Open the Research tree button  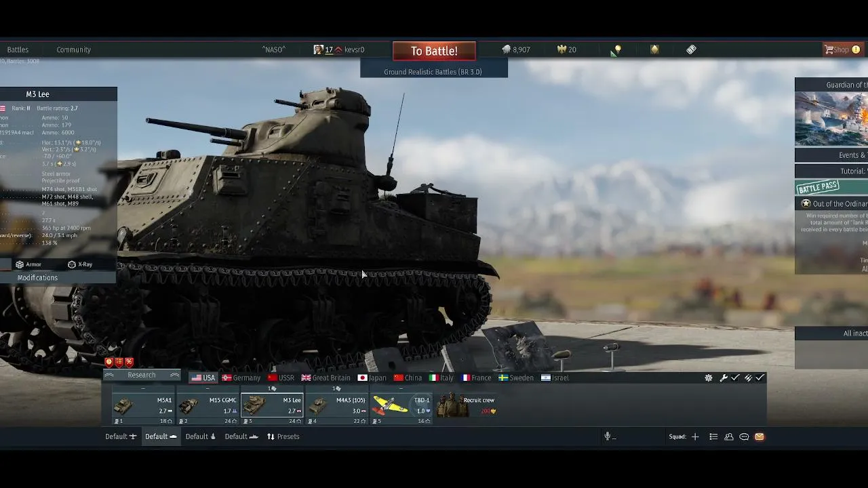(142, 375)
